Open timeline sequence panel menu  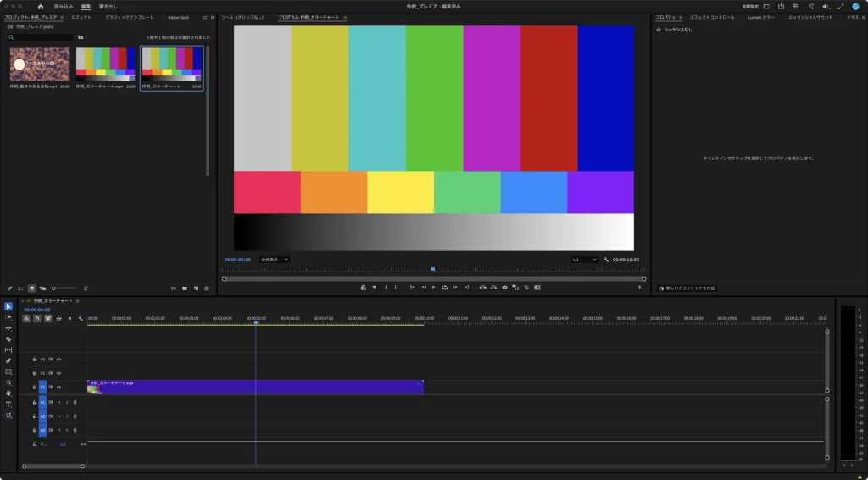click(77, 301)
